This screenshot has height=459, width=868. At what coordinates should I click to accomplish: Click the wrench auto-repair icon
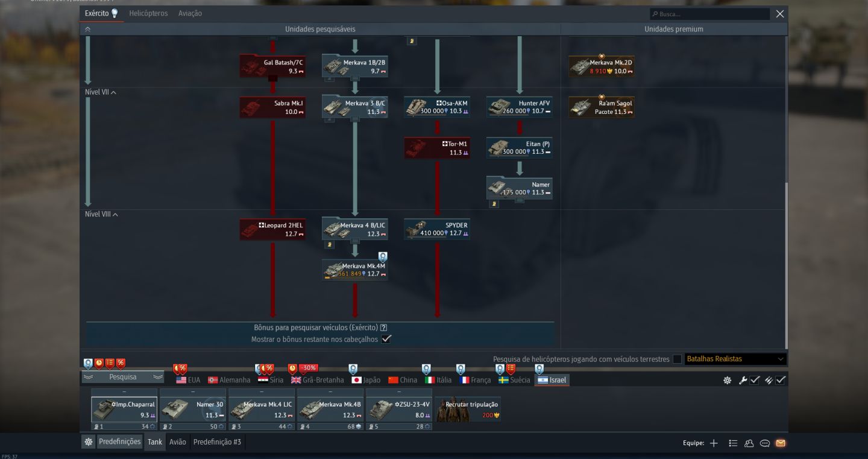pos(743,381)
